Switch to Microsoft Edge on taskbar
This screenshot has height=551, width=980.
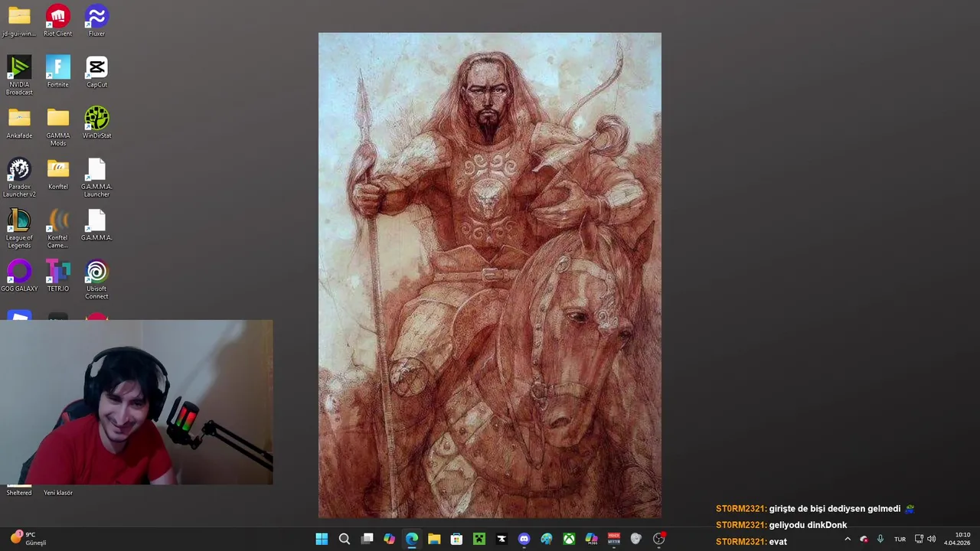pos(412,539)
